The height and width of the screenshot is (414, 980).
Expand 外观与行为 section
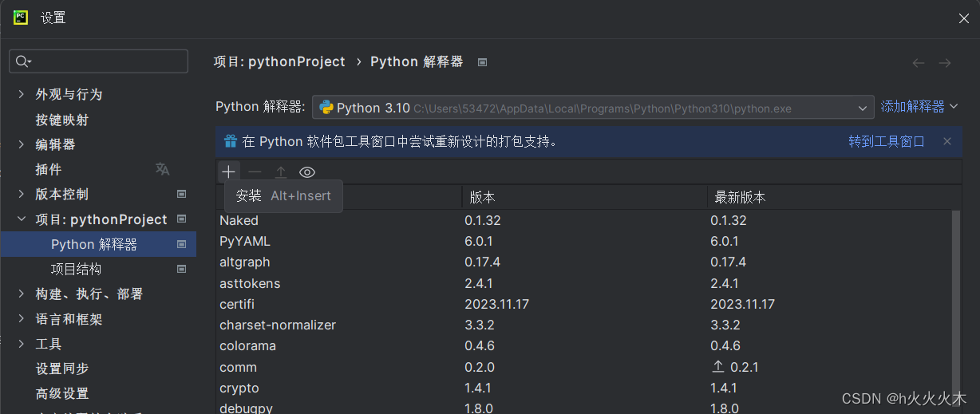tap(21, 94)
